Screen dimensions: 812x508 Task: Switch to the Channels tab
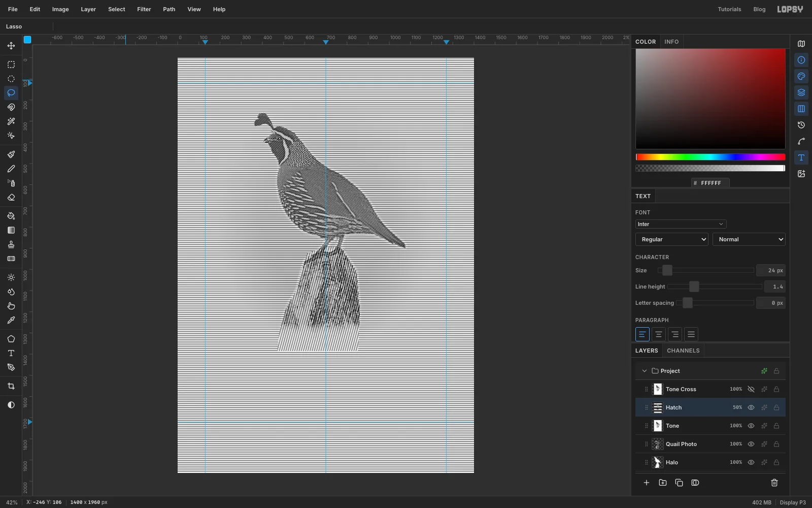pos(683,351)
